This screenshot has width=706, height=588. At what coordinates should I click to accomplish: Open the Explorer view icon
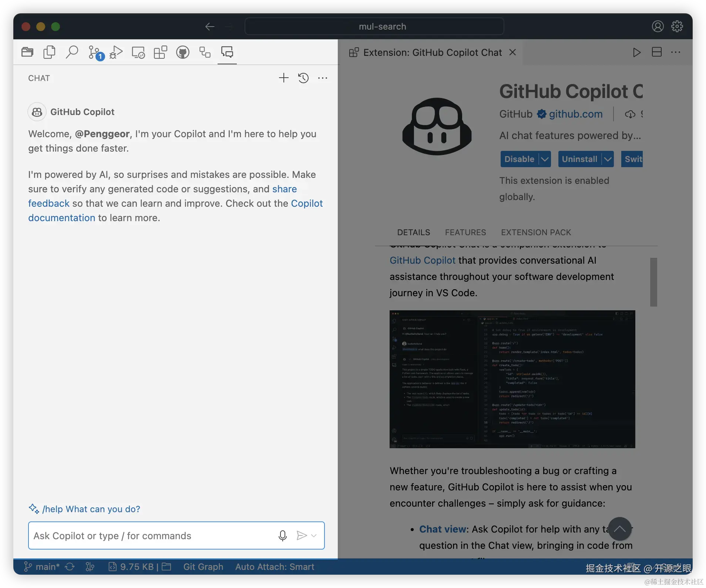27,52
